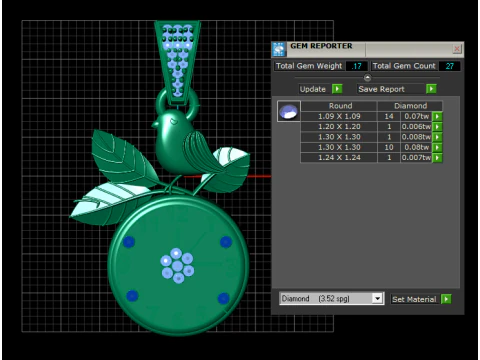The height and width of the screenshot is (360, 480).
Task: Click the 0.006tw weight cell
Action: [416, 127]
